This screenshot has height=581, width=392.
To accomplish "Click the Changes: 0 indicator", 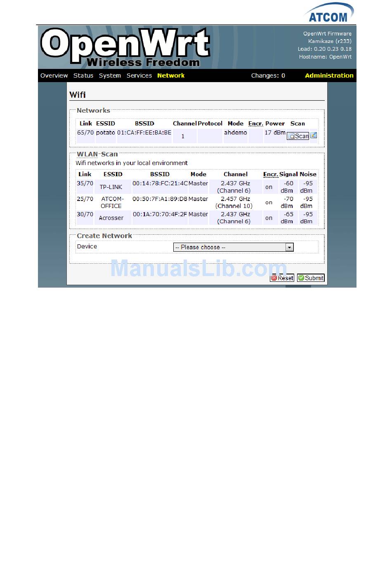I will 268,76.
